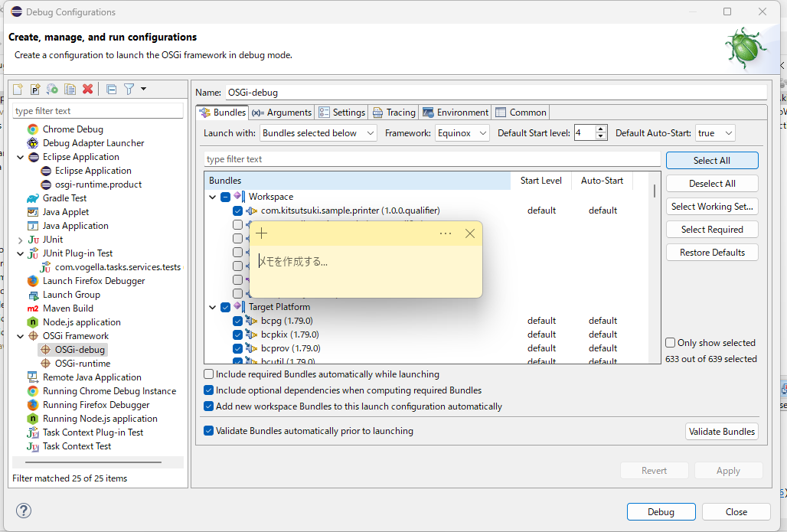This screenshot has height=532, width=787.
Task: Duplicate the selected launch configuration
Action: click(70, 90)
